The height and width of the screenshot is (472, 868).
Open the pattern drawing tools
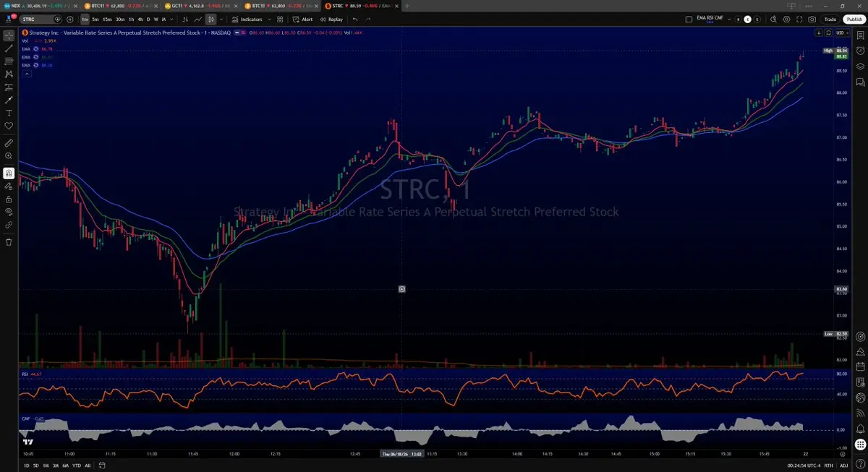pyautogui.click(x=9, y=74)
